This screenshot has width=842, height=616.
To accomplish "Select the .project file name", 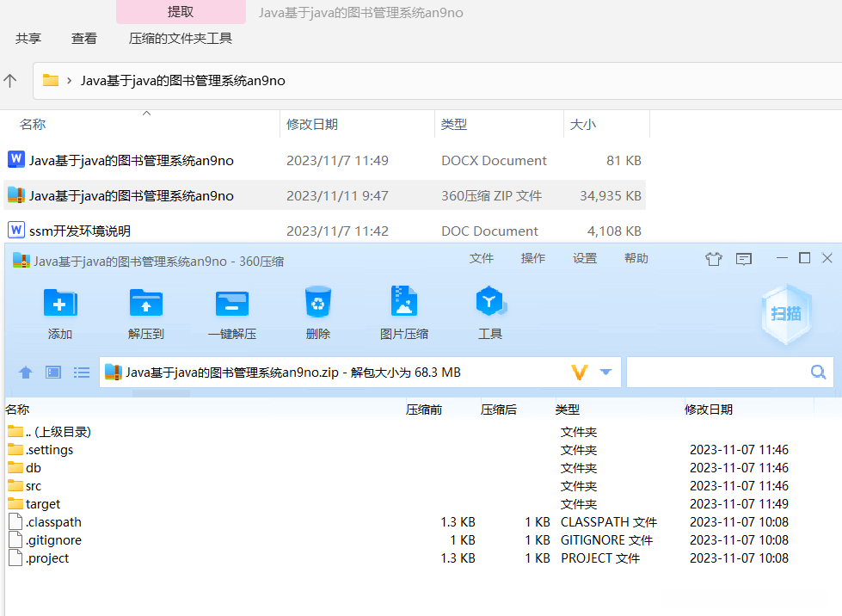I will pos(47,558).
